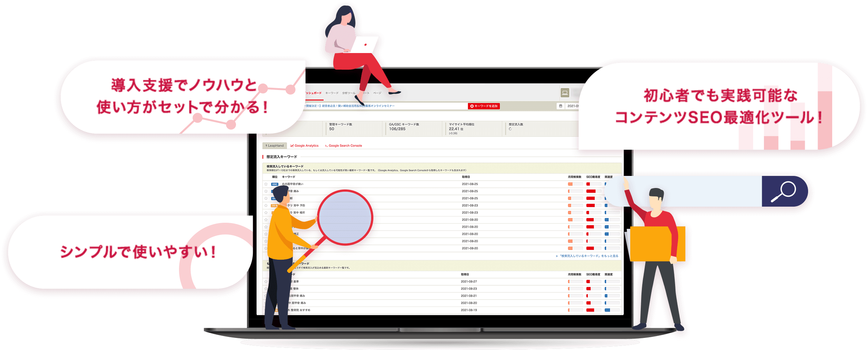The width and height of the screenshot is (868, 350).
Task: Click the 管理キーワード数 value 50
Action: [332, 129]
